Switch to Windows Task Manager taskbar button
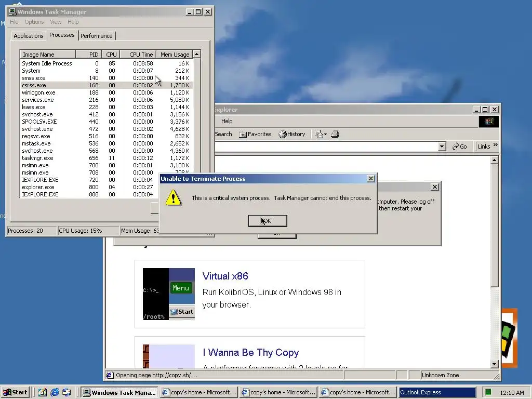Screen dimensions: 532x399 point(119,392)
